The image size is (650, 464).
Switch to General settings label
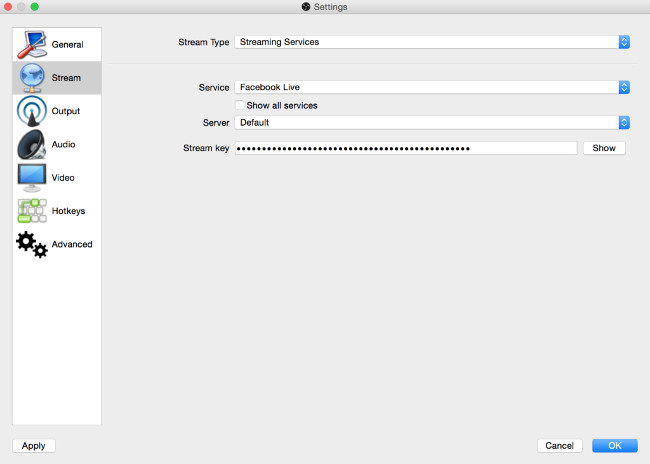click(67, 44)
